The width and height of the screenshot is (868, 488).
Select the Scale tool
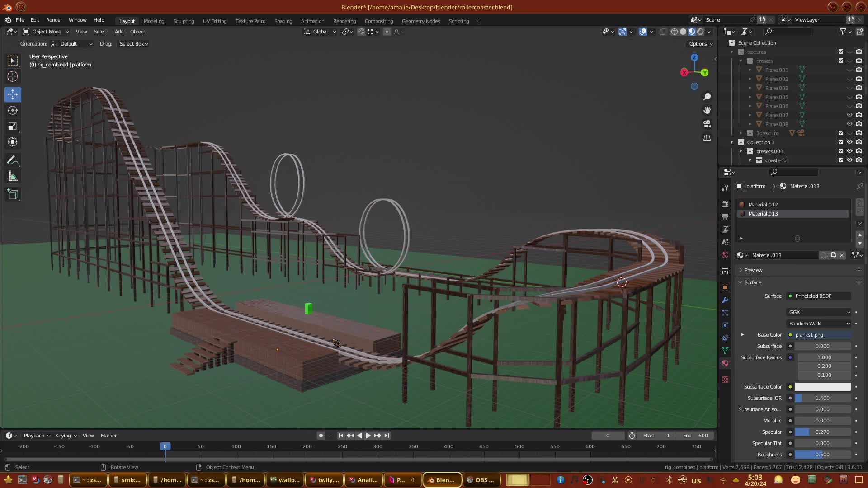[13, 127]
